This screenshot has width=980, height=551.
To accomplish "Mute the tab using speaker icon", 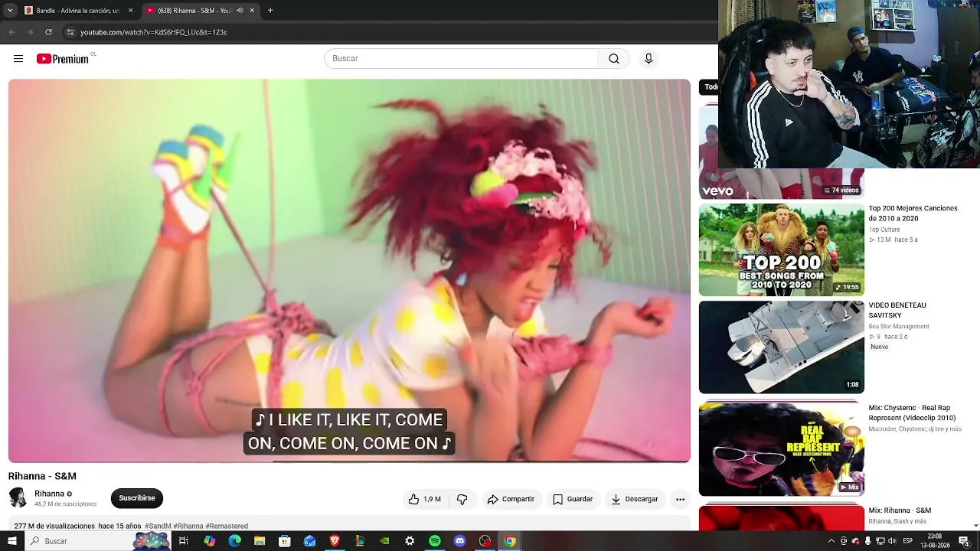I will pos(240,11).
